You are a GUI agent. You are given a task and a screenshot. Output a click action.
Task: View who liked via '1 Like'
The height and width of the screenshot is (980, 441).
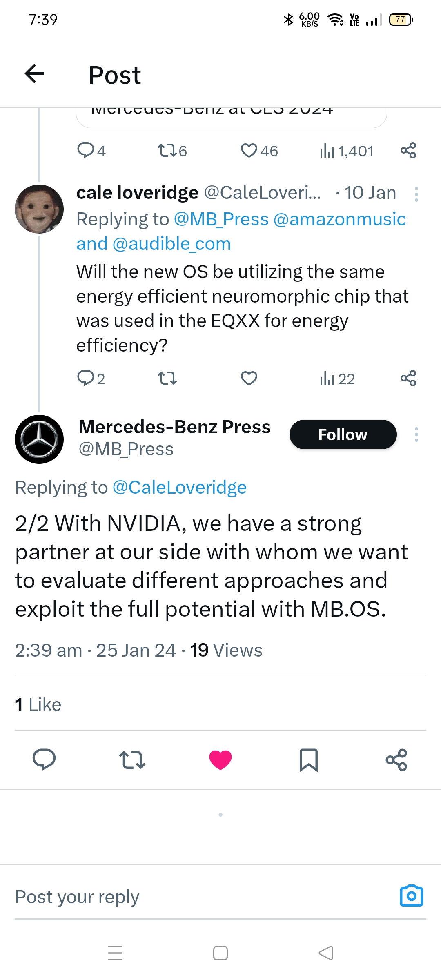coord(38,704)
